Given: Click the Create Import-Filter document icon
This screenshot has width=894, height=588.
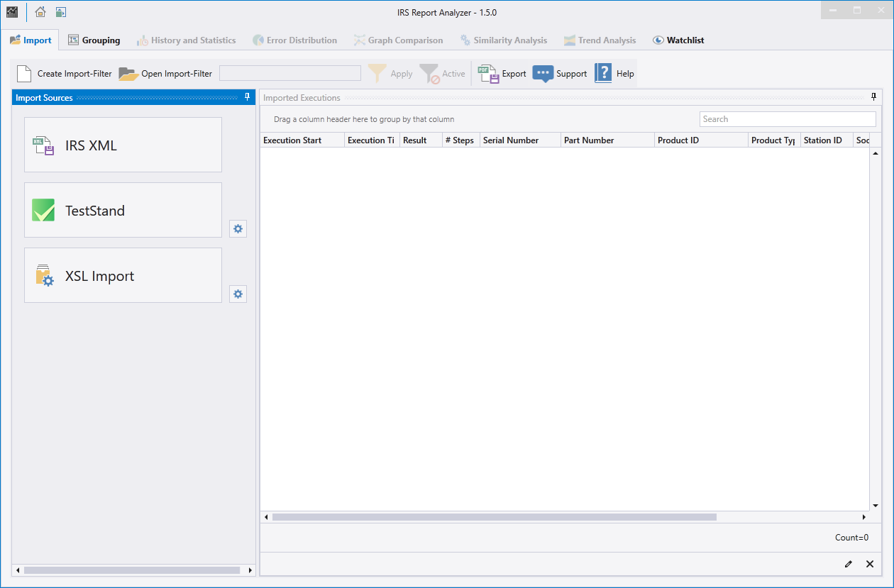Looking at the screenshot, I should point(24,74).
